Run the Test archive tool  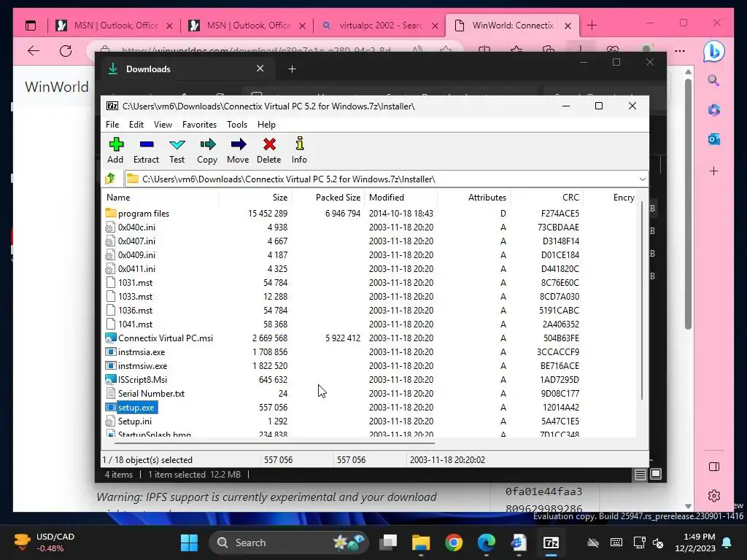point(177,150)
